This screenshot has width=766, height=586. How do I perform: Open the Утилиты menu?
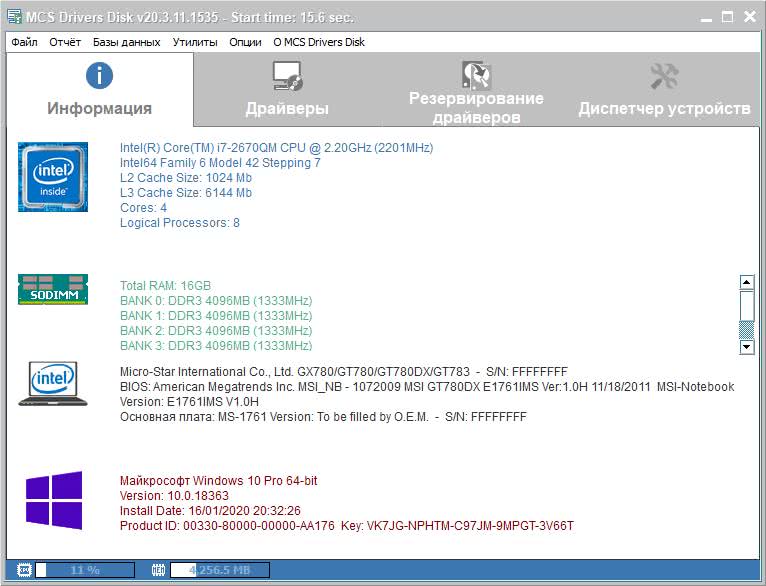[195, 42]
